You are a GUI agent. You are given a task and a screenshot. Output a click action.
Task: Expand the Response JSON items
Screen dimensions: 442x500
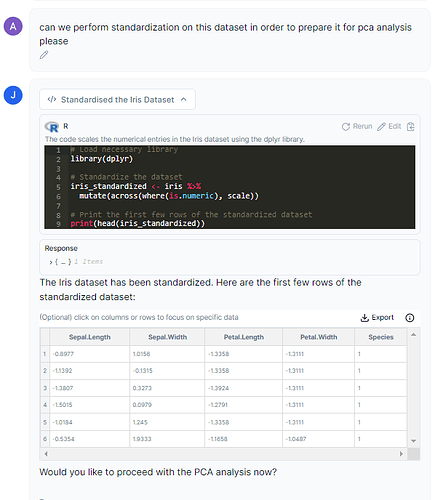51,262
